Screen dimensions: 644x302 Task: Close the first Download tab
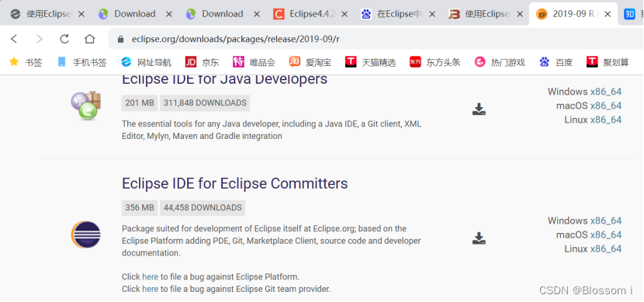coord(169,14)
